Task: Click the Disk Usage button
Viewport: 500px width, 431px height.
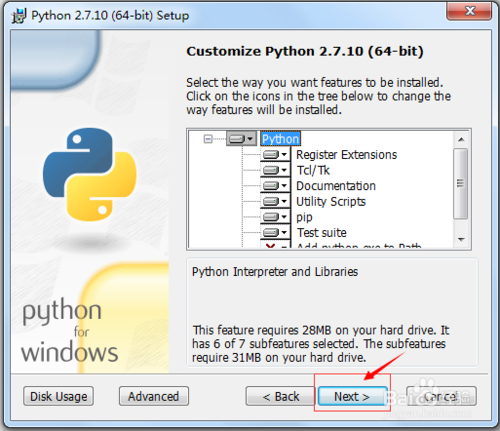Action: click(x=58, y=396)
